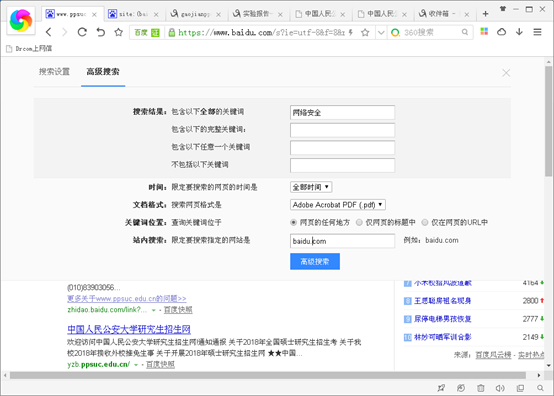Focus the 不包括以下关键词 input field
Viewport: 554px width, 396px height.
[x=342, y=165]
